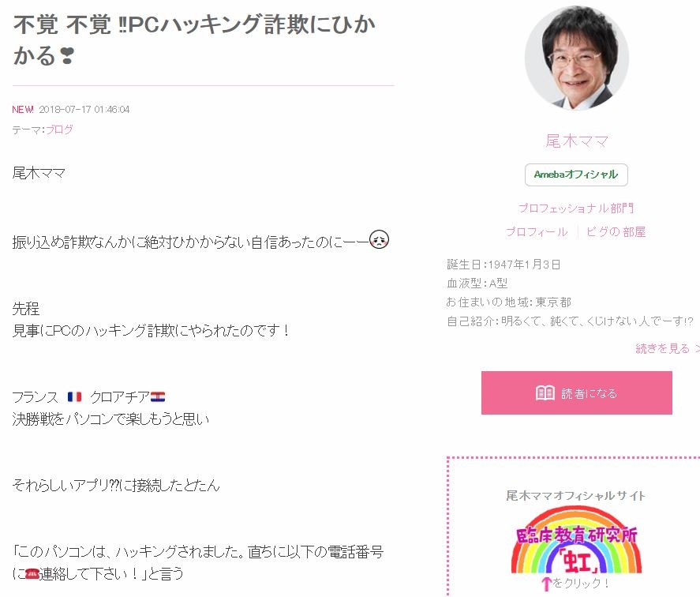Click the NEW label beside the post date
Viewport: 700px width, 597px height.
coord(23,110)
